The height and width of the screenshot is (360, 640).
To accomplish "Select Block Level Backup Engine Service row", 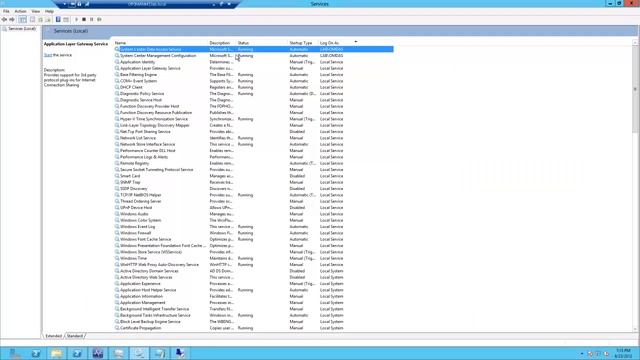I will pos(253,322).
